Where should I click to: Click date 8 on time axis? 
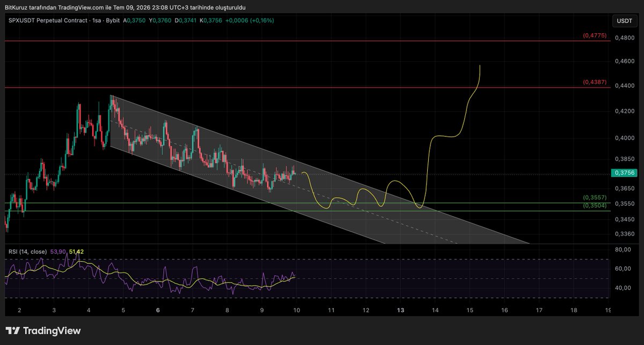pyautogui.click(x=227, y=310)
